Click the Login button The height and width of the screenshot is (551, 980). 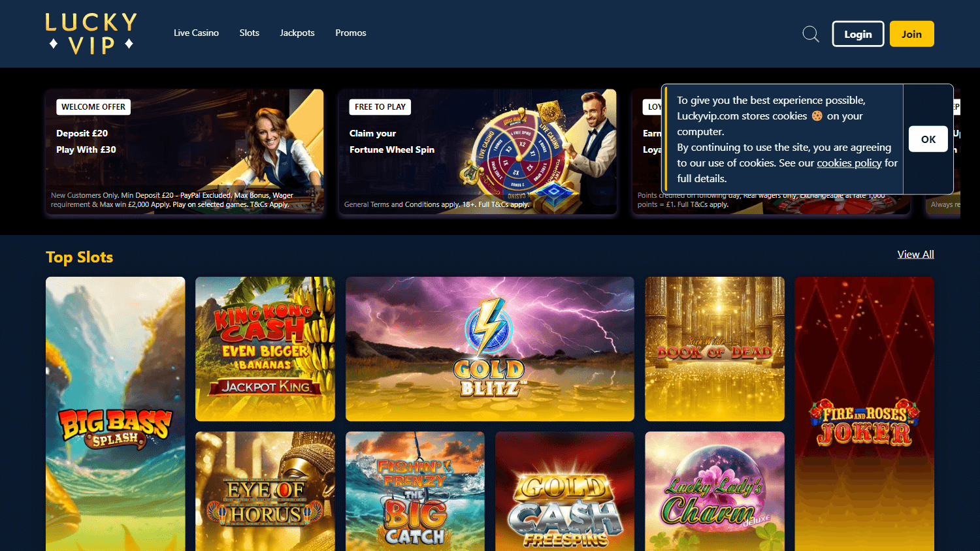coord(858,34)
